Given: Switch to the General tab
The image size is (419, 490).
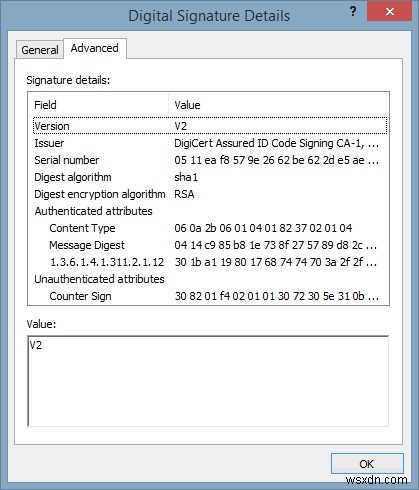Looking at the screenshot, I should click(40, 50).
